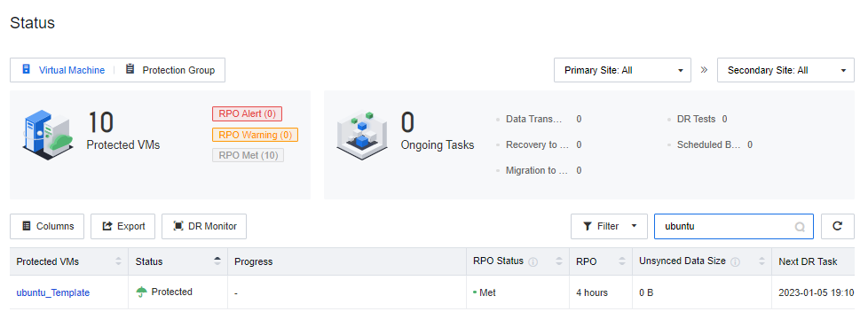Click the Columns button grid icon
The height and width of the screenshot is (335, 868).
26,226
